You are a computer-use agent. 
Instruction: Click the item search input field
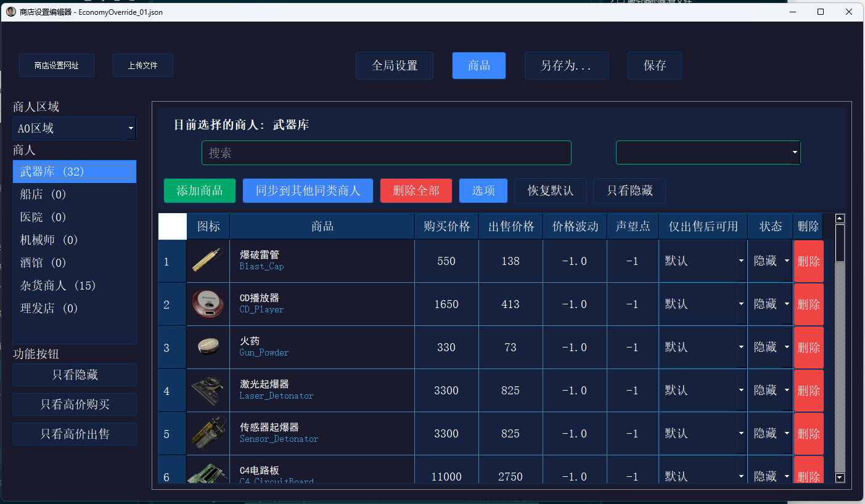coord(387,153)
